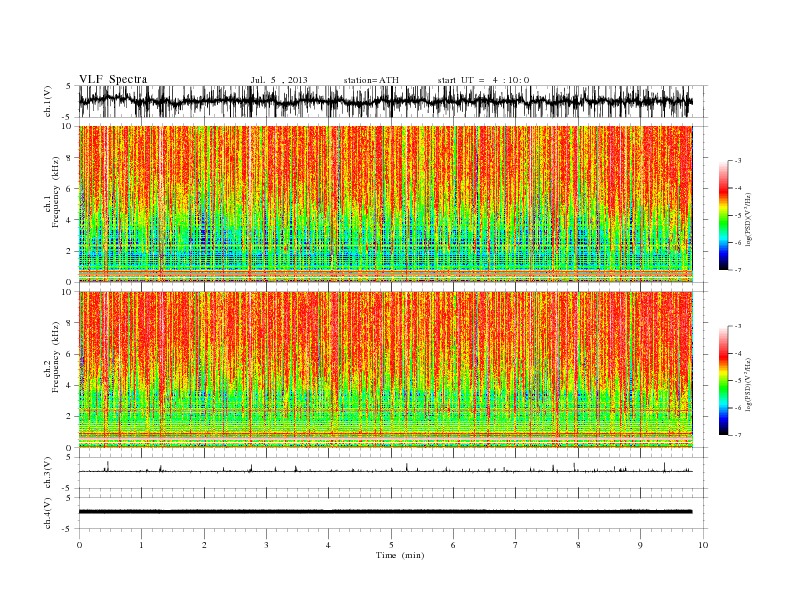This screenshot has height=612, width=792.
Task: Click the "8" kHz tick on ch.1 frequency axis
Action: [70, 158]
